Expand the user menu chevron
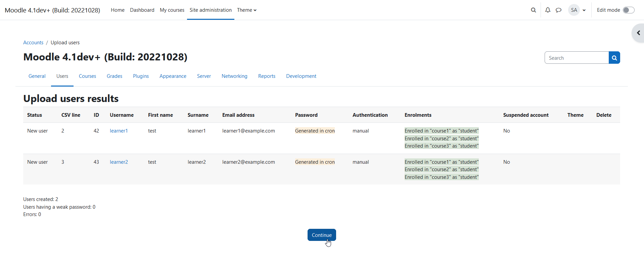 tap(584, 10)
